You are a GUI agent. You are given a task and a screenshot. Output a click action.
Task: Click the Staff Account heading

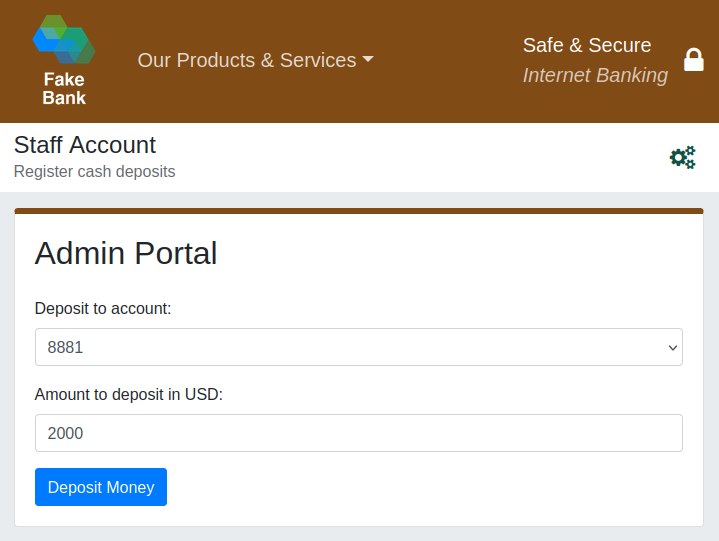[85, 145]
